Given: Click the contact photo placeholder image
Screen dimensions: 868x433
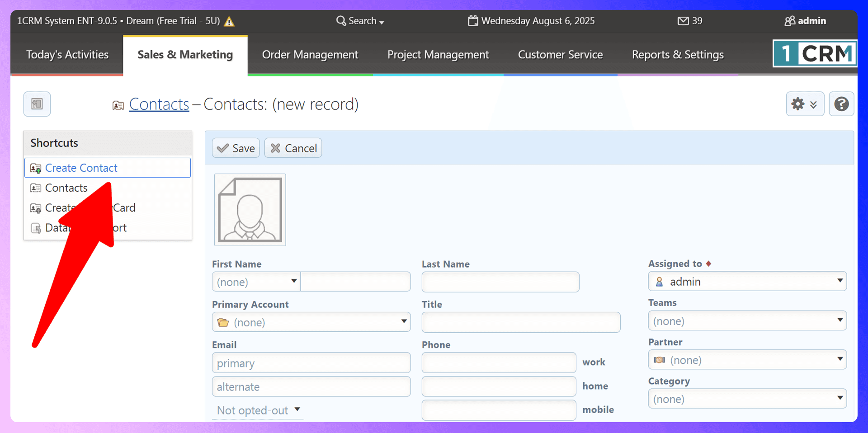Looking at the screenshot, I should click(250, 210).
